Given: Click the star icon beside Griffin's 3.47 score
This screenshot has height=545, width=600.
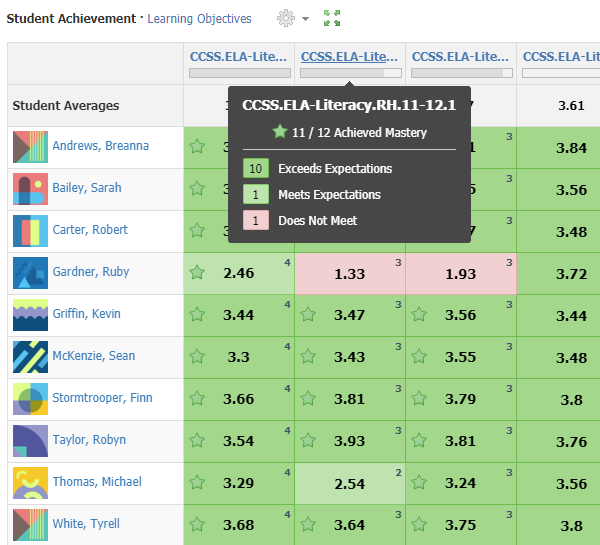Looking at the screenshot, I should tap(309, 315).
